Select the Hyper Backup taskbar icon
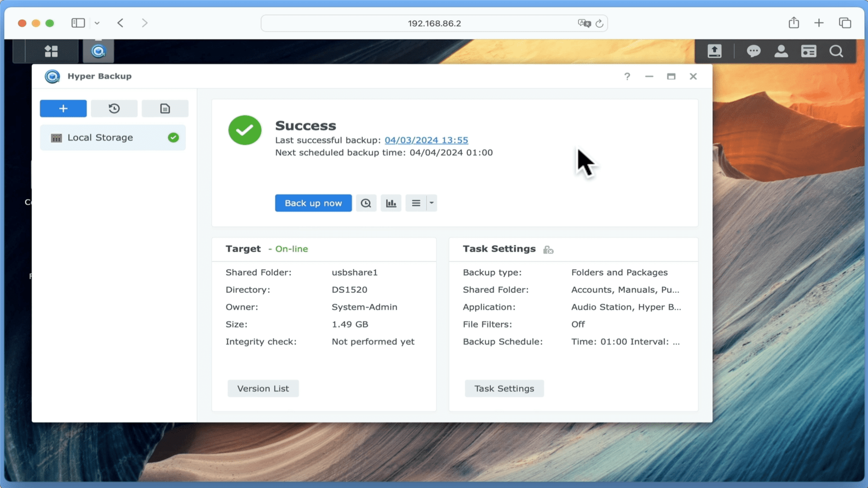868x488 pixels. [x=98, y=51]
